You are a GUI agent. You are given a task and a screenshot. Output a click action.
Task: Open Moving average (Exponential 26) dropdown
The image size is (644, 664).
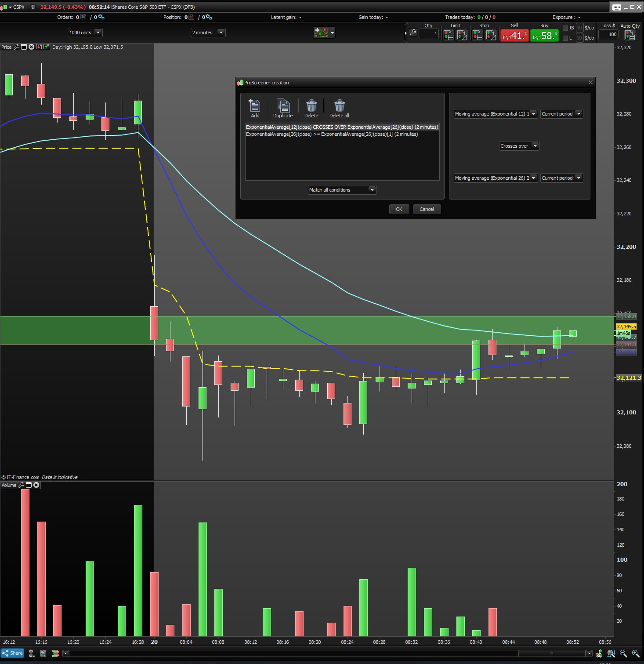tap(496, 178)
